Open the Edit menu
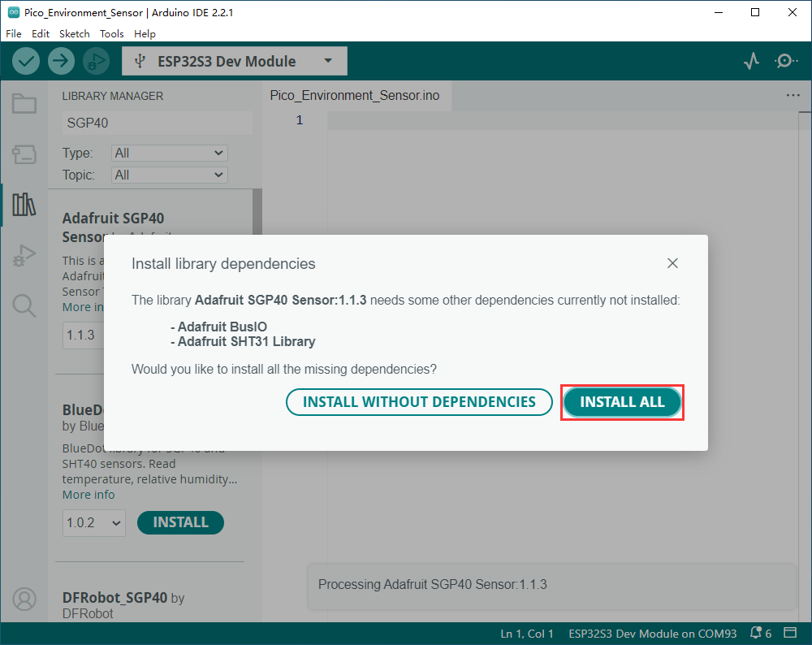The width and height of the screenshot is (812, 645). click(x=41, y=33)
